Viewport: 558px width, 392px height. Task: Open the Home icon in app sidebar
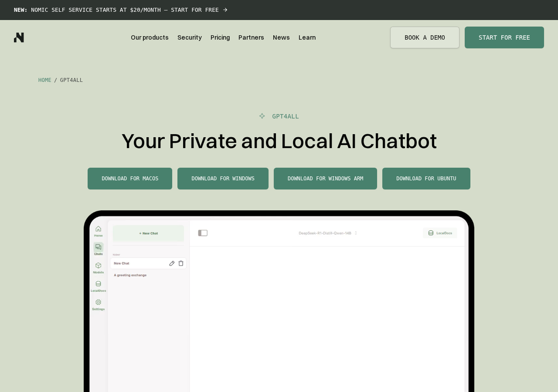tap(98, 229)
